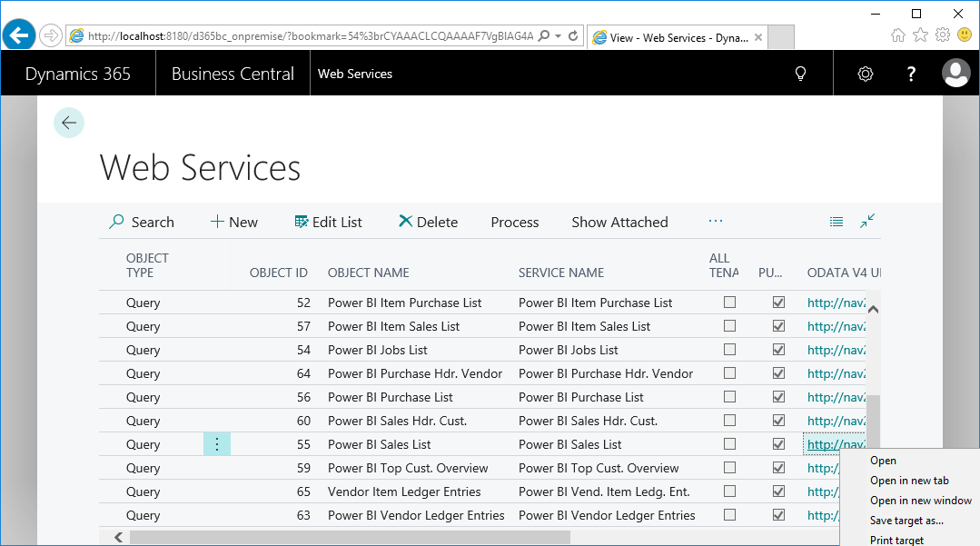Open OData URL for Power BI Item Sales List
Screen dimensions: 980x546
836,326
